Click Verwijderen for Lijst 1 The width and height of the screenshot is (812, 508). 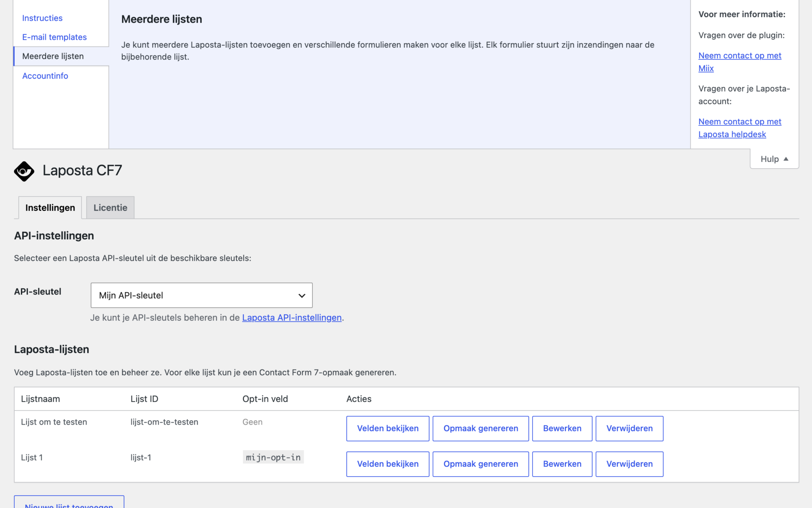click(x=629, y=464)
